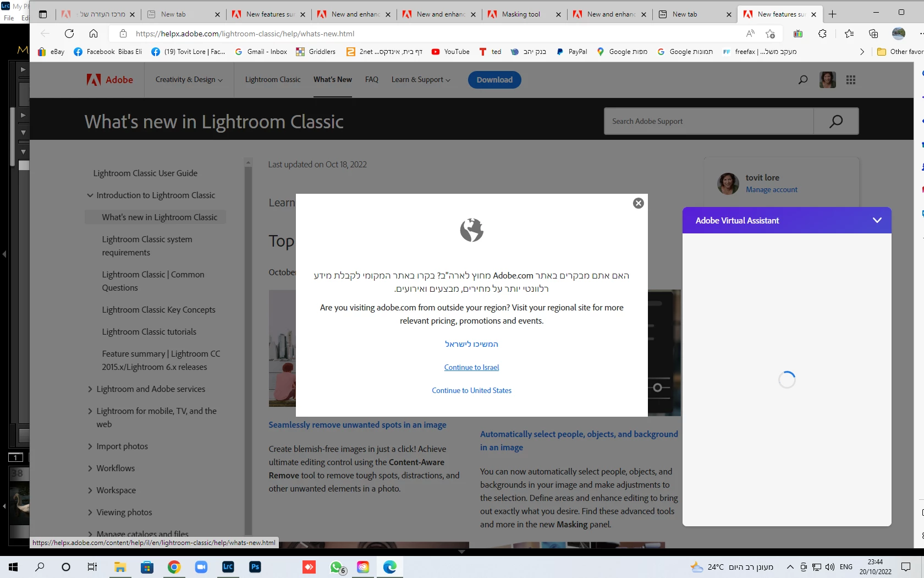The image size is (924, 578).
Task: Click Search Adobe Support input field
Action: click(x=709, y=121)
